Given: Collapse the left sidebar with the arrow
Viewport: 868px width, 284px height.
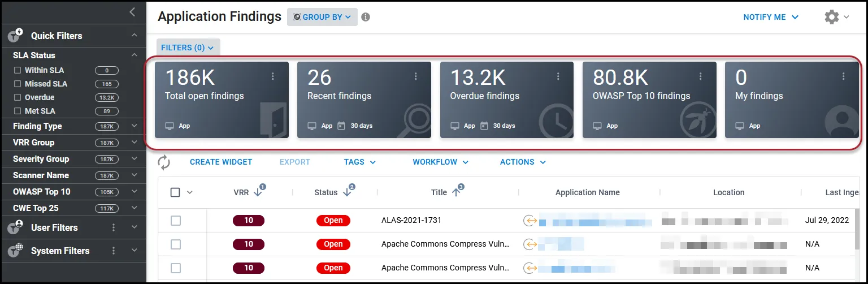Looking at the screenshot, I should pyautogui.click(x=132, y=12).
